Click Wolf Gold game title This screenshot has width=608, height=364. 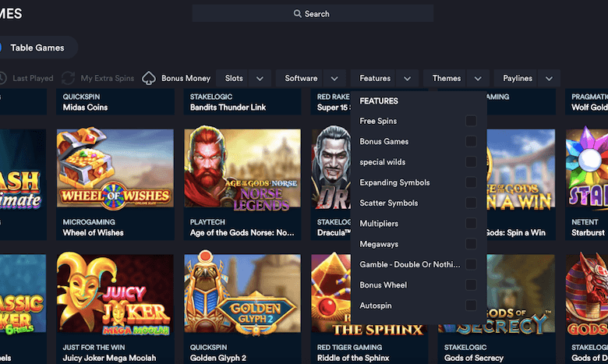click(x=589, y=108)
